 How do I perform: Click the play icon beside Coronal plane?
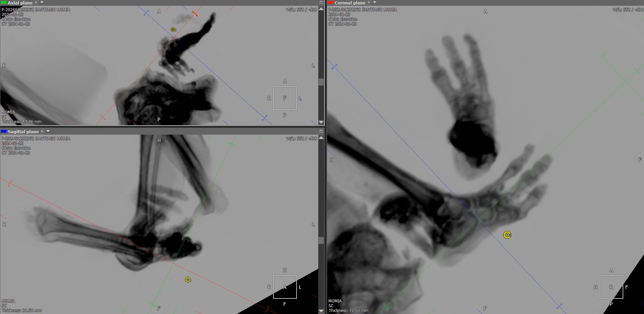pos(369,2)
